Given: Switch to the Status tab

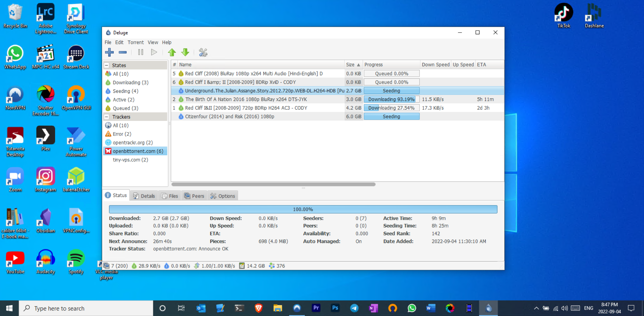Looking at the screenshot, I should [116, 195].
